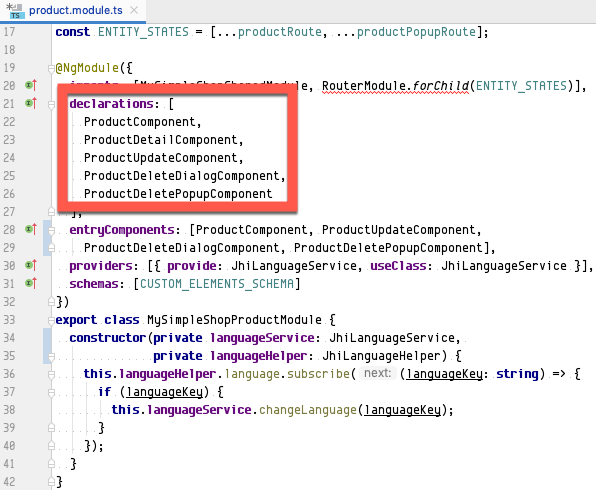
Task: Click JhiLanguageHelper type on line 35
Action: pyautogui.click(x=381, y=356)
